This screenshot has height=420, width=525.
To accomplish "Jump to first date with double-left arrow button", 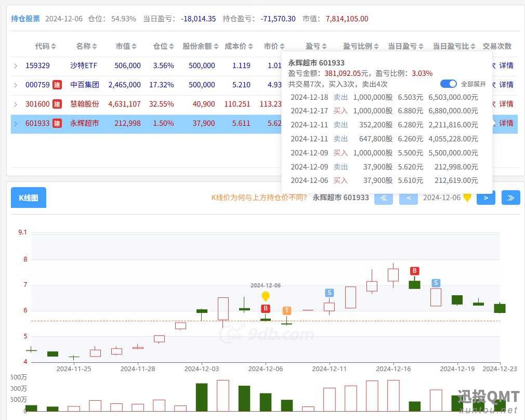I will [384, 198].
